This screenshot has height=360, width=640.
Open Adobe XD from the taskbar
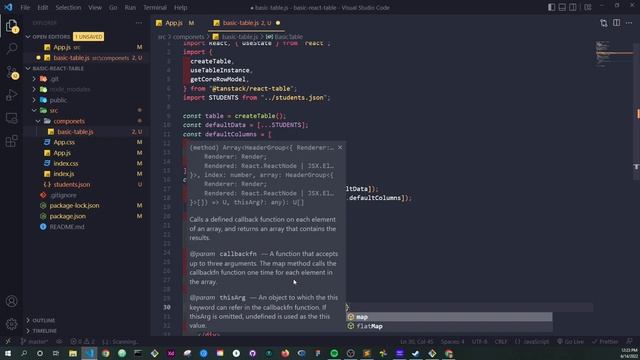(x=171, y=353)
